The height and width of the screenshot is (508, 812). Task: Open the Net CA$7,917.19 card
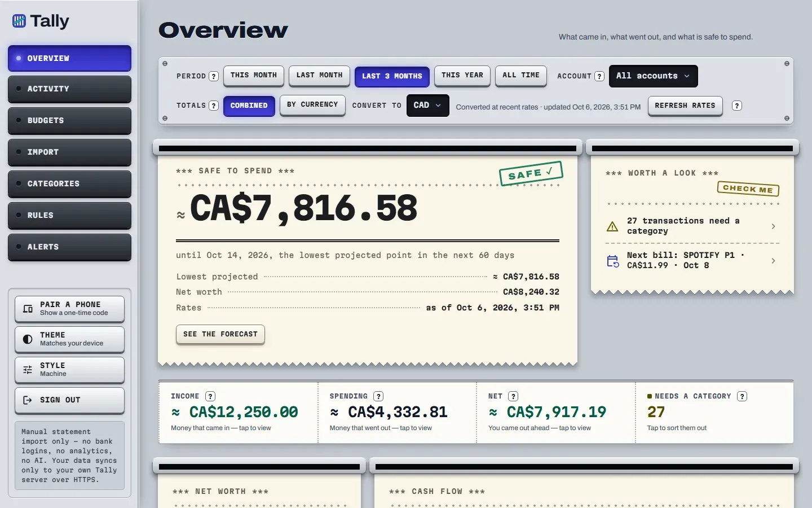pyautogui.click(x=556, y=412)
